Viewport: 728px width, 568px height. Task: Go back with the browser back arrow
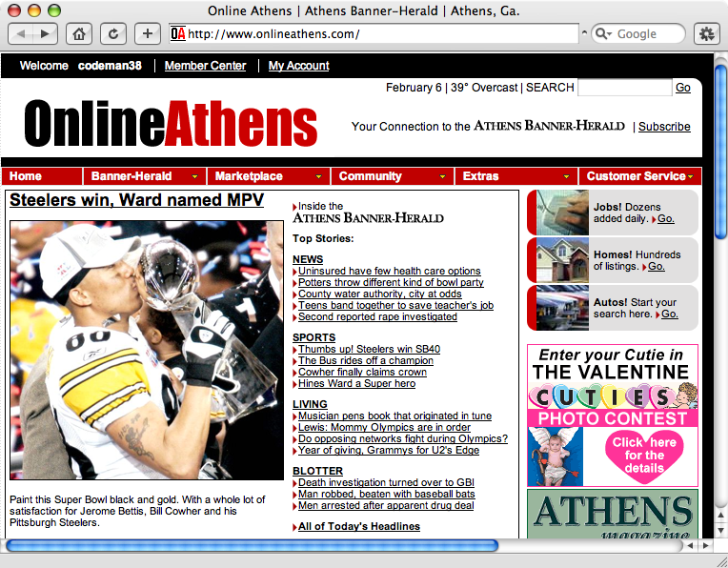click(x=20, y=34)
